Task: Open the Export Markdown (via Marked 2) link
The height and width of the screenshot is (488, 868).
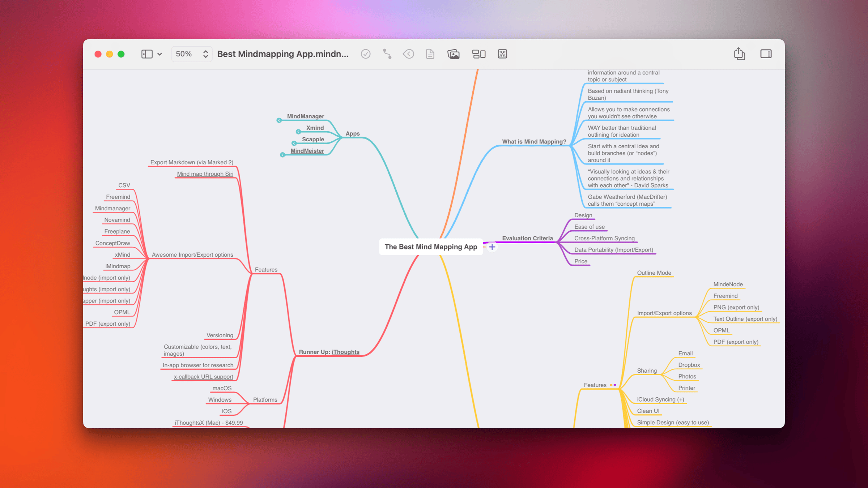Action: [x=192, y=162]
